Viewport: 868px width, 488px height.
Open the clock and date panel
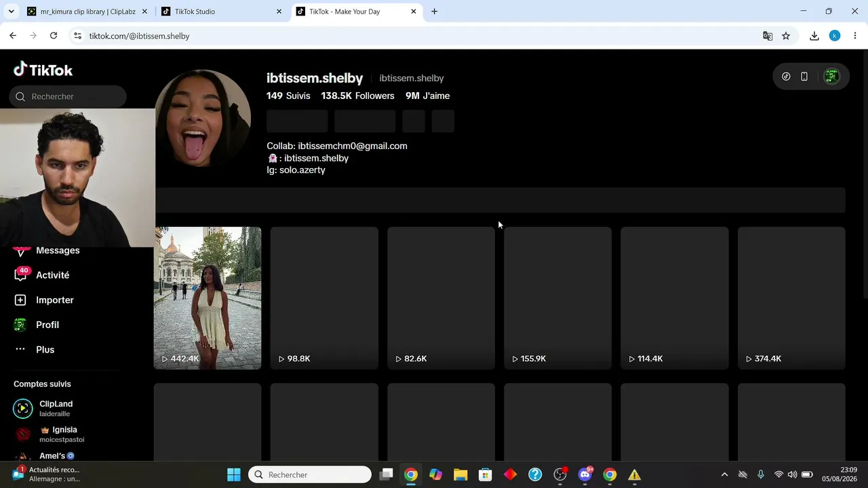(840, 474)
